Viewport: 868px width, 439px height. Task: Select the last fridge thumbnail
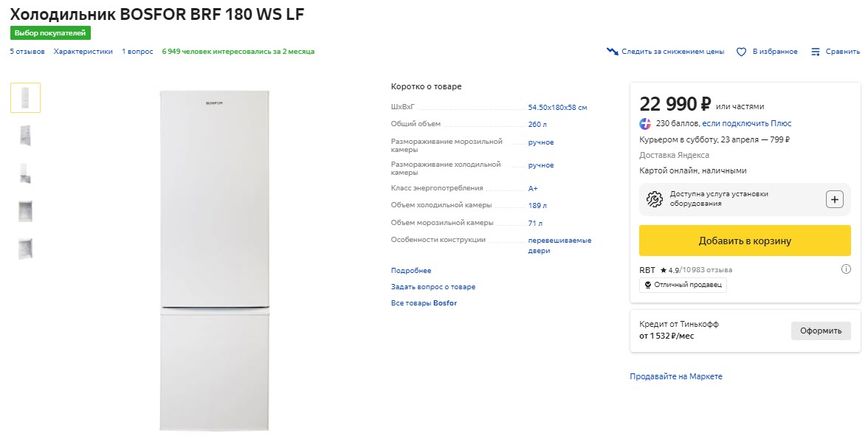point(25,248)
